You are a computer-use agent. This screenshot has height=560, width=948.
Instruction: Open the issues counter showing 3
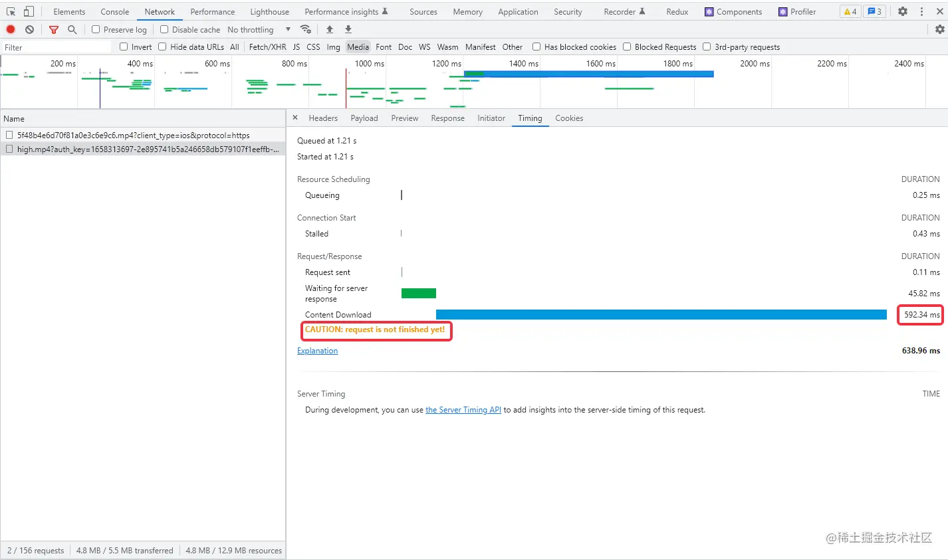874,11
